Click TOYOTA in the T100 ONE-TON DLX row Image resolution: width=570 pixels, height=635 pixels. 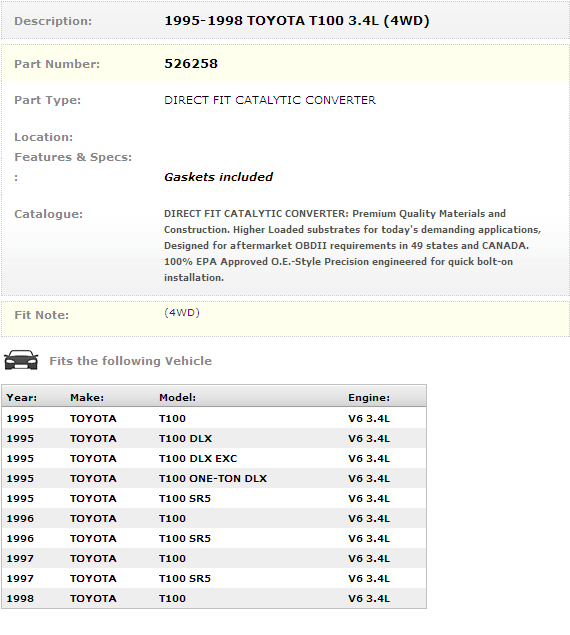point(93,479)
